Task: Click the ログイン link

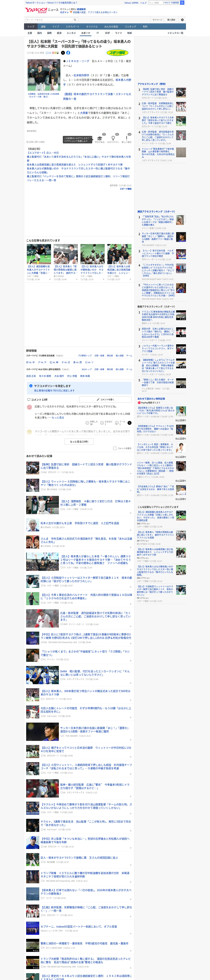Action: [x=64, y=12]
